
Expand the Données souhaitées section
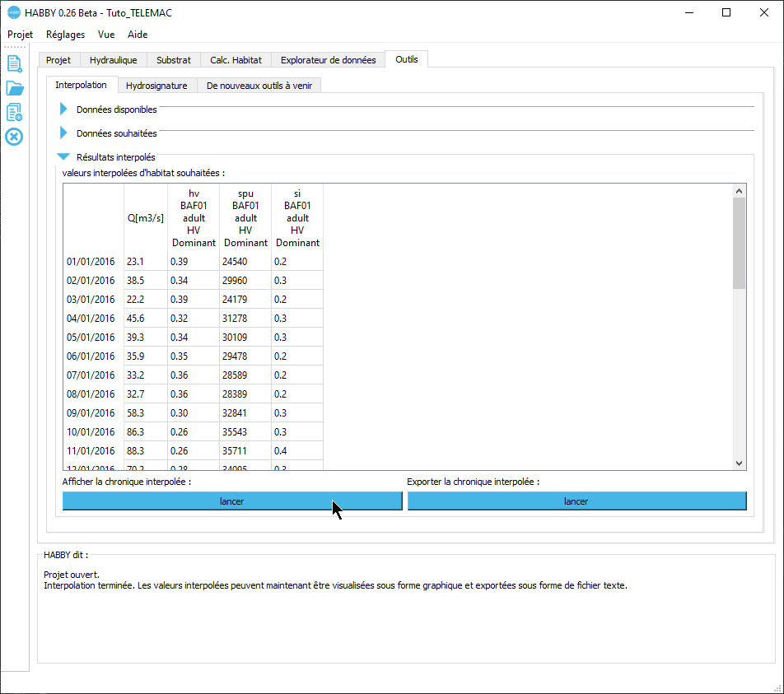[63, 133]
